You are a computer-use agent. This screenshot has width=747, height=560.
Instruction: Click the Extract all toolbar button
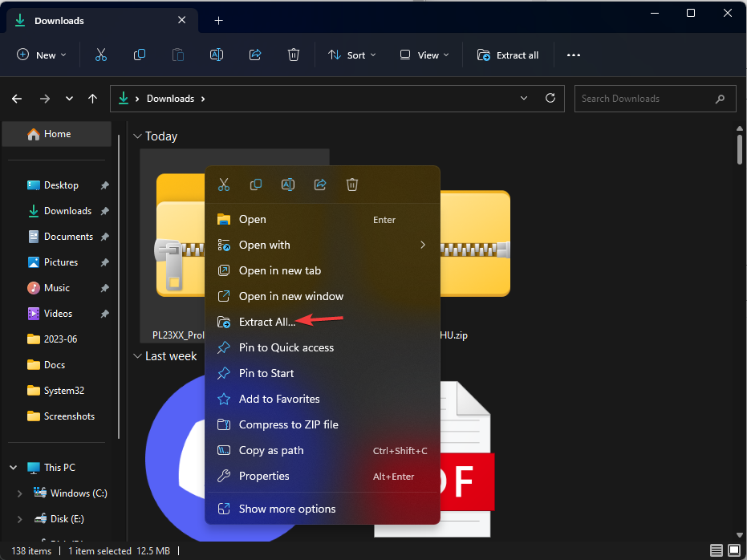(508, 55)
